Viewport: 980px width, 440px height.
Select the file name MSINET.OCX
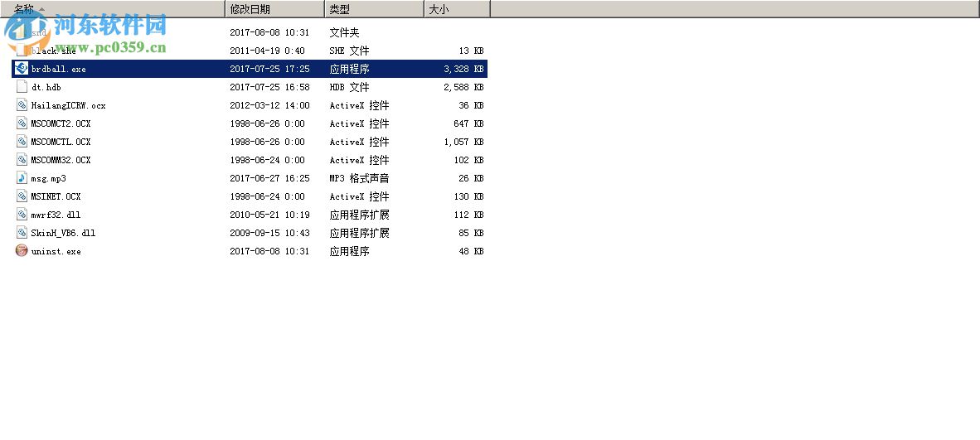pyautogui.click(x=56, y=196)
